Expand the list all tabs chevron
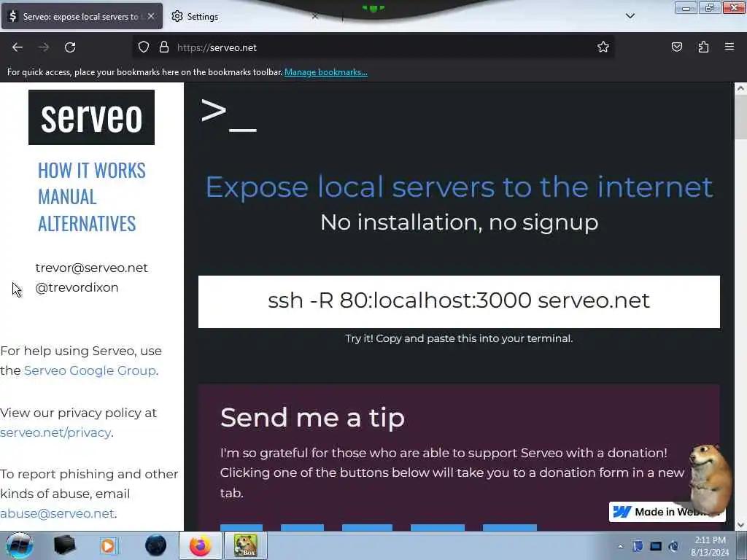Viewport: 747px width, 560px height. 630,16
